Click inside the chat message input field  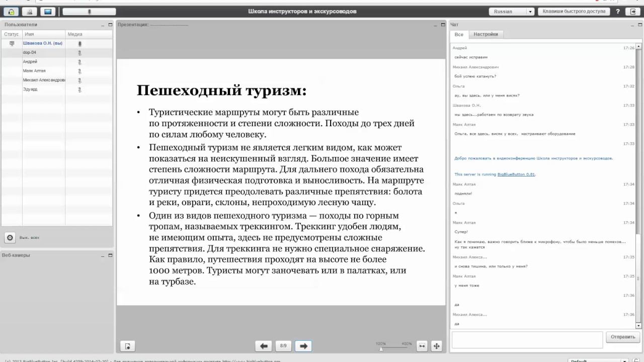point(527,340)
